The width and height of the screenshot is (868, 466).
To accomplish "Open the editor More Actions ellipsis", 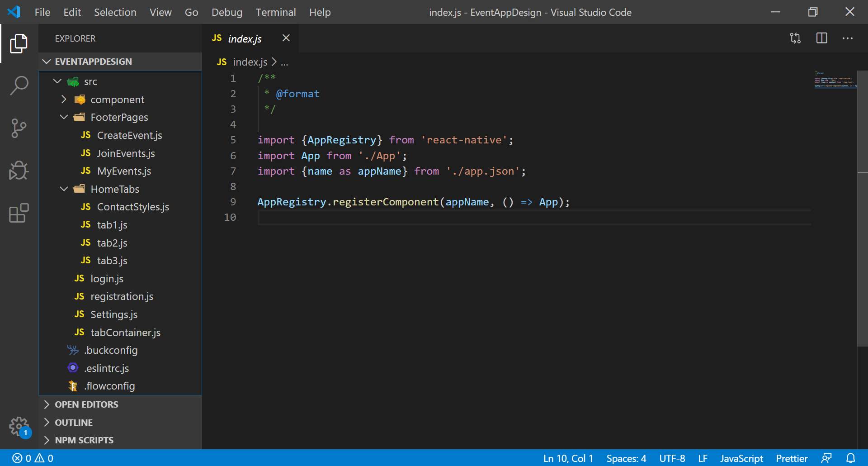I will pos(848,38).
